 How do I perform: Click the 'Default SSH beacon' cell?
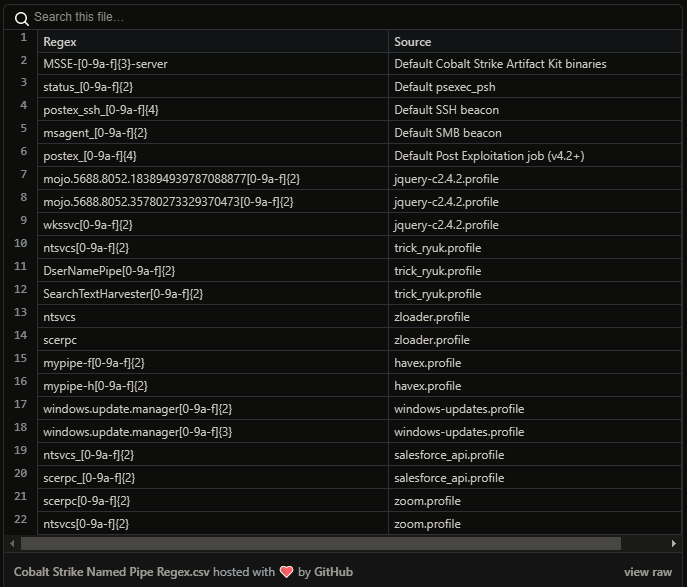tap(535, 110)
